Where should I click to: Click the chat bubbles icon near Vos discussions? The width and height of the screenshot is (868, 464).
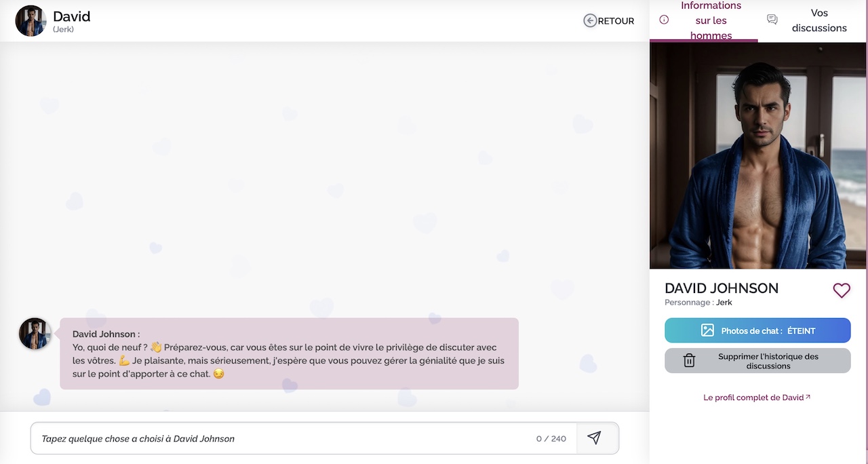pyautogui.click(x=772, y=20)
